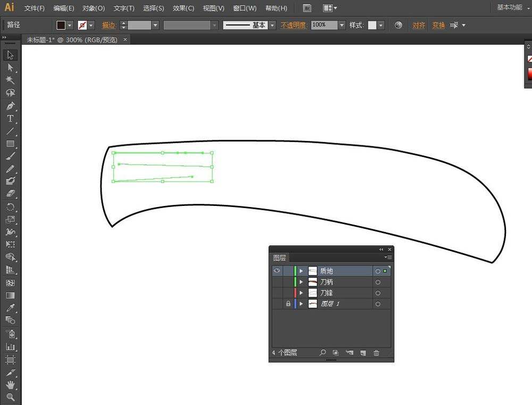
Task: Create a new sublayer
Action: point(350,353)
